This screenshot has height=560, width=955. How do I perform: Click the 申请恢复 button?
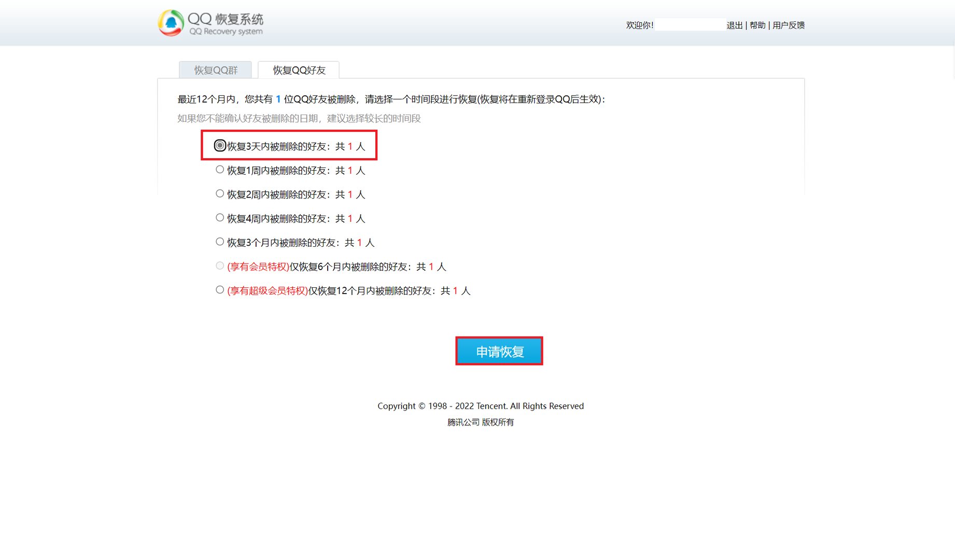tap(499, 351)
